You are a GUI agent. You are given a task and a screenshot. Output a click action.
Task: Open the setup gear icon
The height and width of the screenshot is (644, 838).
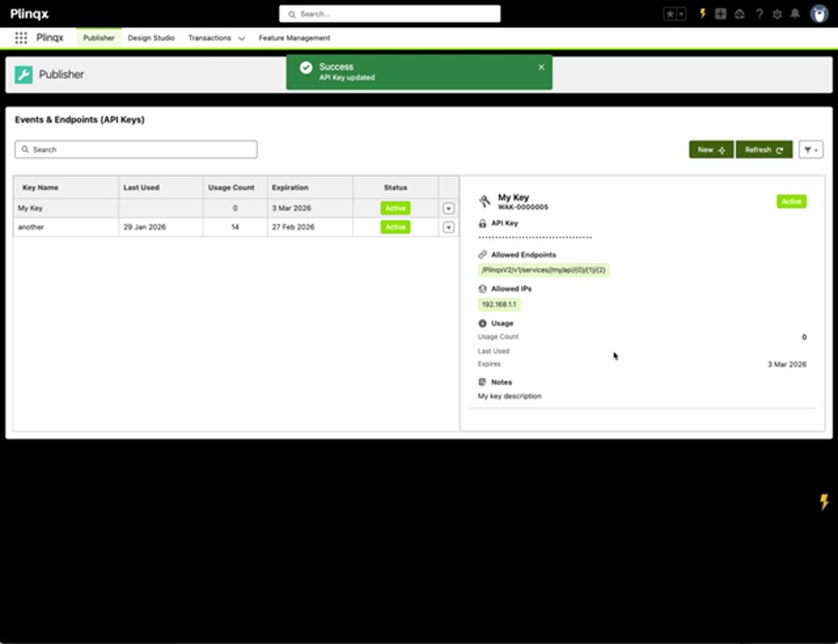point(777,14)
